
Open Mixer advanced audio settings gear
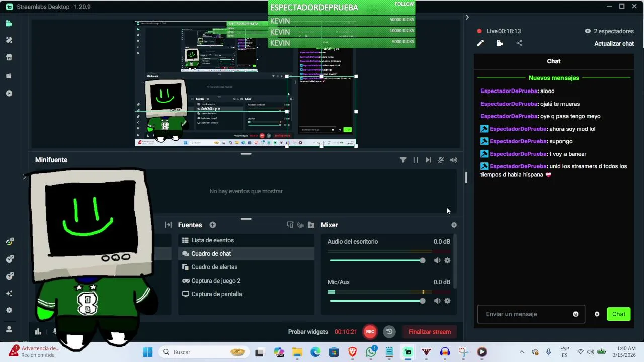tap(454, 225)
